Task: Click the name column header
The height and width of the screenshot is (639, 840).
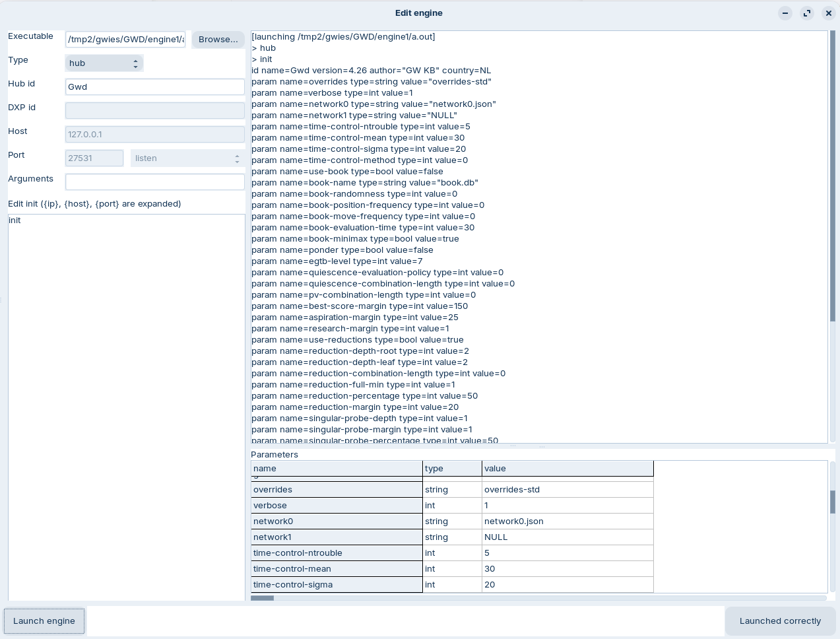Action: (x=337, y=469)
